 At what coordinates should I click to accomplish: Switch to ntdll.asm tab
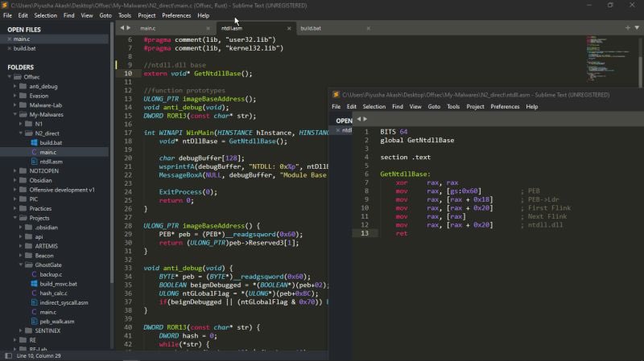(x=254, y=28)
